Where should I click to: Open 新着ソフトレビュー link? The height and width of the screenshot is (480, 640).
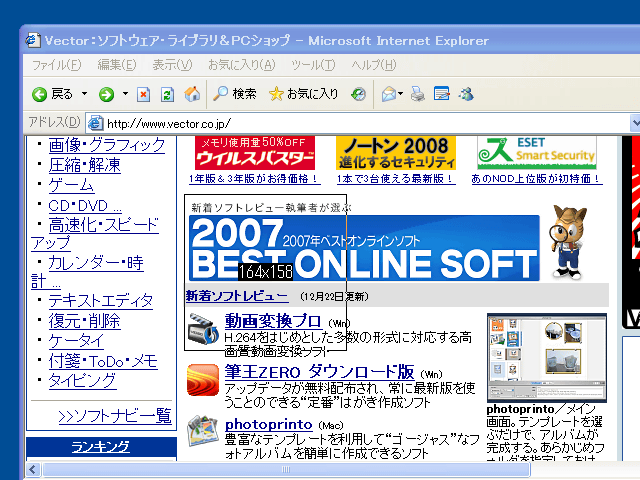coord(237,296)
